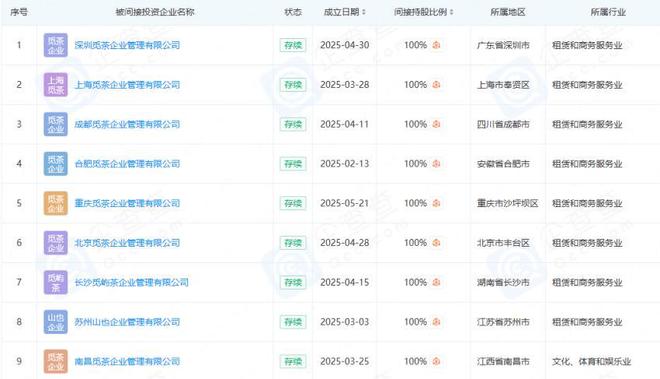Click 存续 status badge in 上海觅茶 row
The image size is (660, 379).
(x=293, y=85)
